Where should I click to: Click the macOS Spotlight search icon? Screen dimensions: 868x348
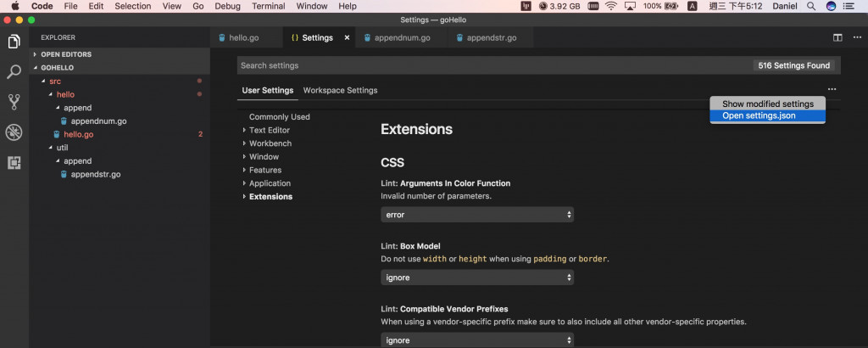pos(811,6)
